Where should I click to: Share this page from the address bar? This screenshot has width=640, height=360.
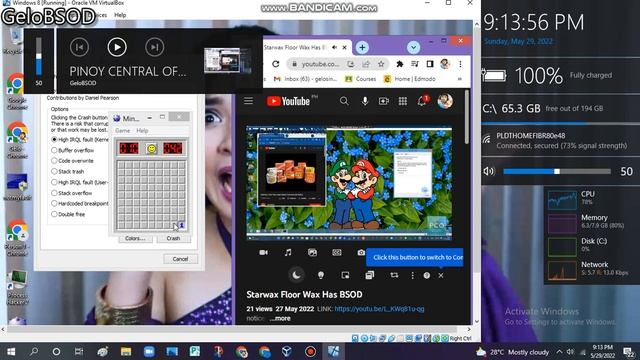[x=366, y=64]
